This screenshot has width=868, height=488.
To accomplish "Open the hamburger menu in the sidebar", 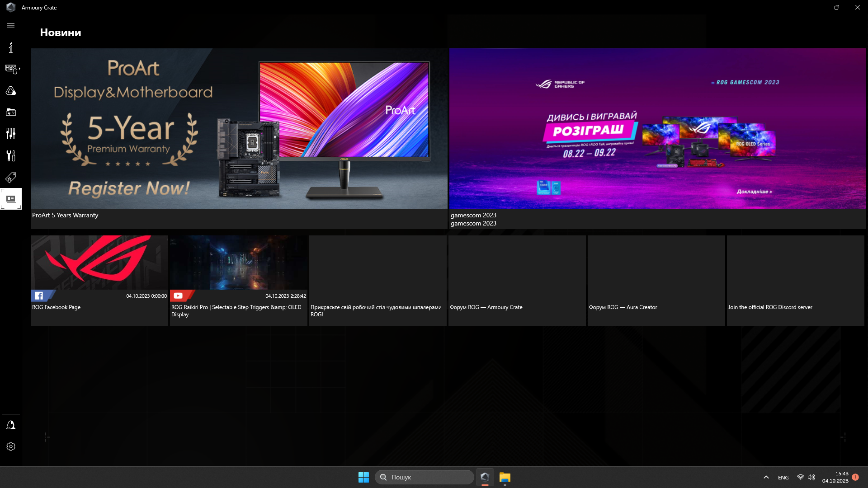I will tap(11, 25).
